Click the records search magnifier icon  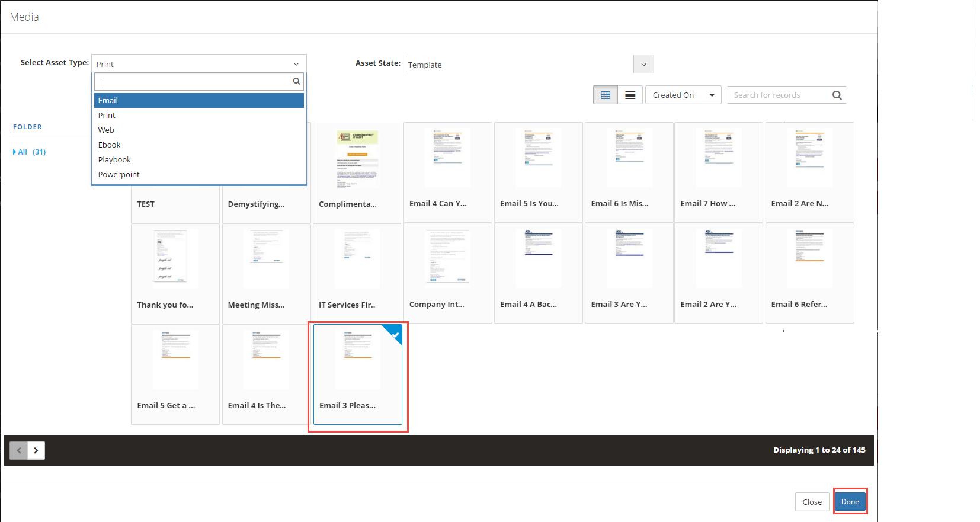(x=837, y=95)
